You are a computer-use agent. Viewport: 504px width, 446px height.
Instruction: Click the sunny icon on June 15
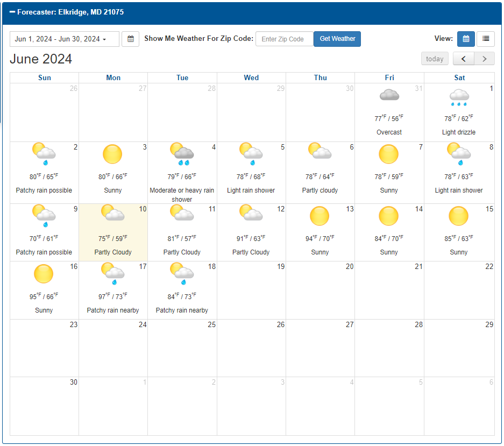[x=458, y=216]
